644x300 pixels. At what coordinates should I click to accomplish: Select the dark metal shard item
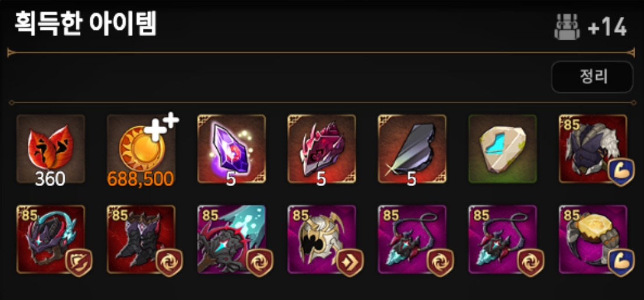[x=412, y=149]
